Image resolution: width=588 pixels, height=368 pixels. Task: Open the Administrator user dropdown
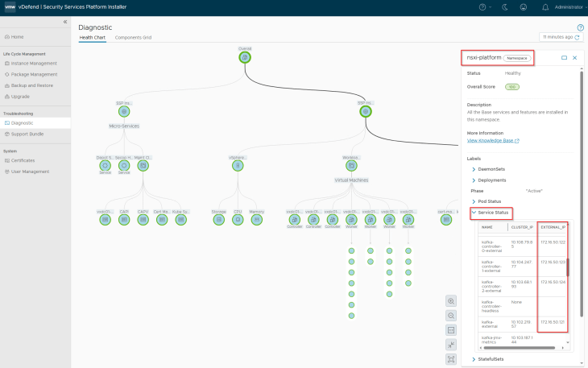click(567, 7)
